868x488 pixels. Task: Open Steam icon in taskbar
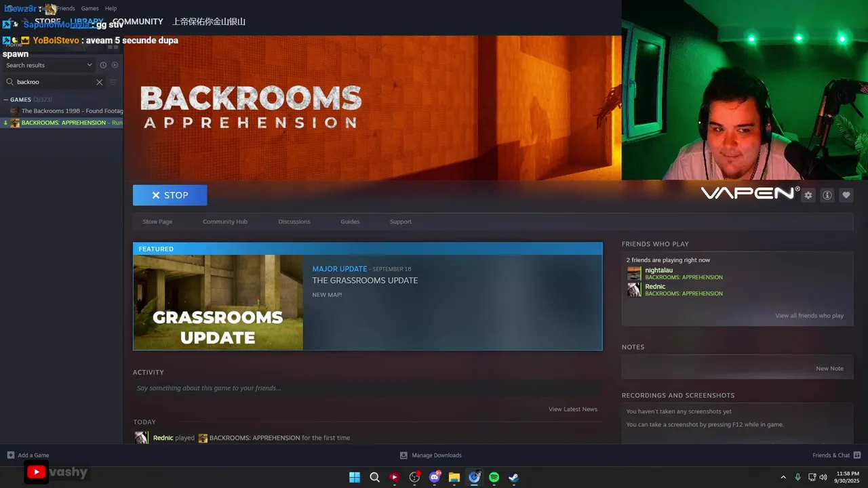(514, 477)
